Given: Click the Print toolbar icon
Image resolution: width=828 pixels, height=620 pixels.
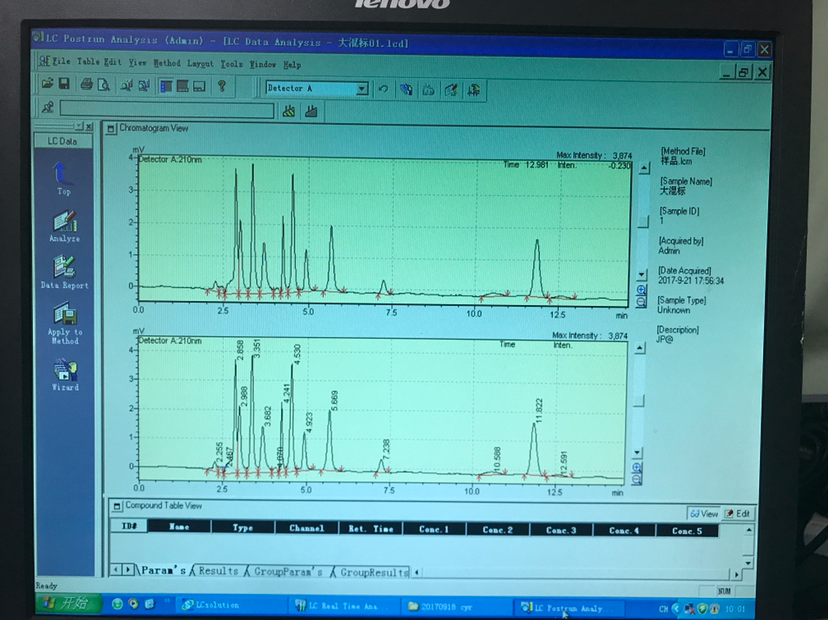Looking at the screenshot, I should click(x=87, y=84).
